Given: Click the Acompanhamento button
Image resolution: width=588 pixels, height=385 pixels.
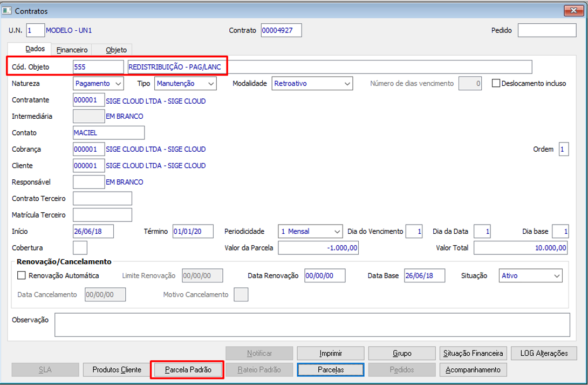Looking at the screenshot, I should 473,370.
